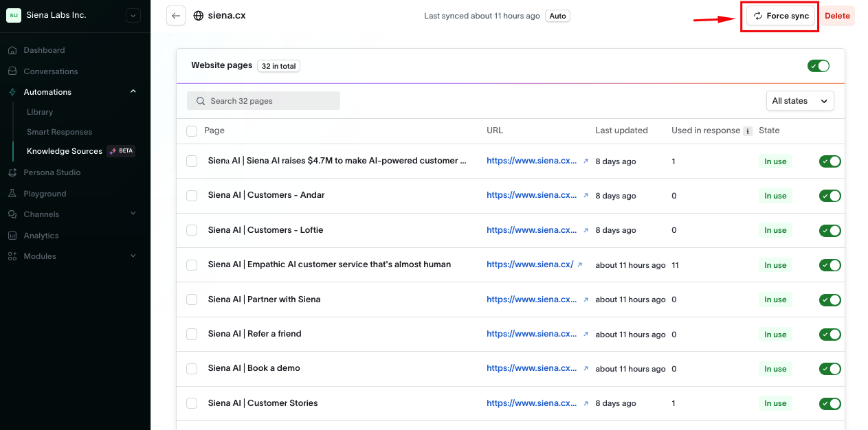Open external link icon for Empathic AI row
Viewport: 868px width, 430px height.
point(579,264)
